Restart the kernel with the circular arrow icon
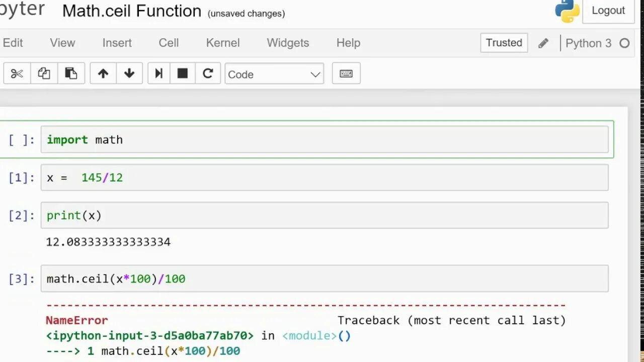The height and width of the screenshot is (362, 644). coord(208,74)
